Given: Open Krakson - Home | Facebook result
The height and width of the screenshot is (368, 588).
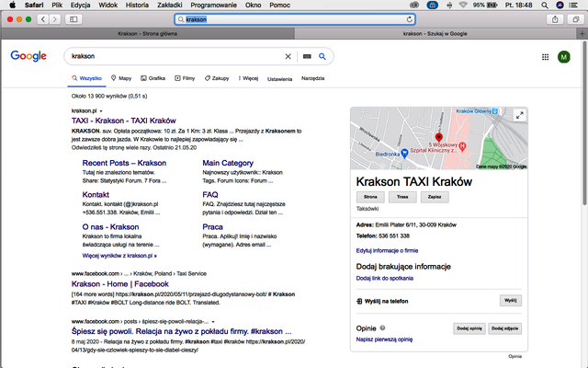Looking at the screenshot, I should point(120,284).
